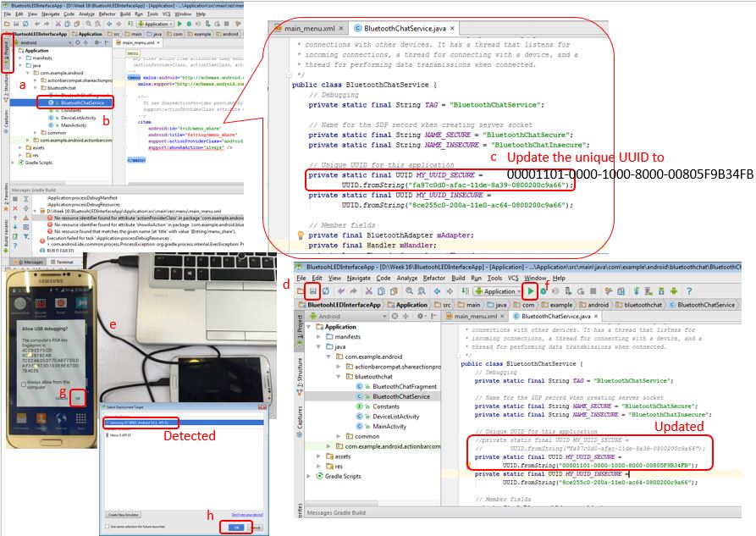Click Save icon in smaller Android Studio window toolbar
Viewport: 756px width, 536px height.
[16, 24]
